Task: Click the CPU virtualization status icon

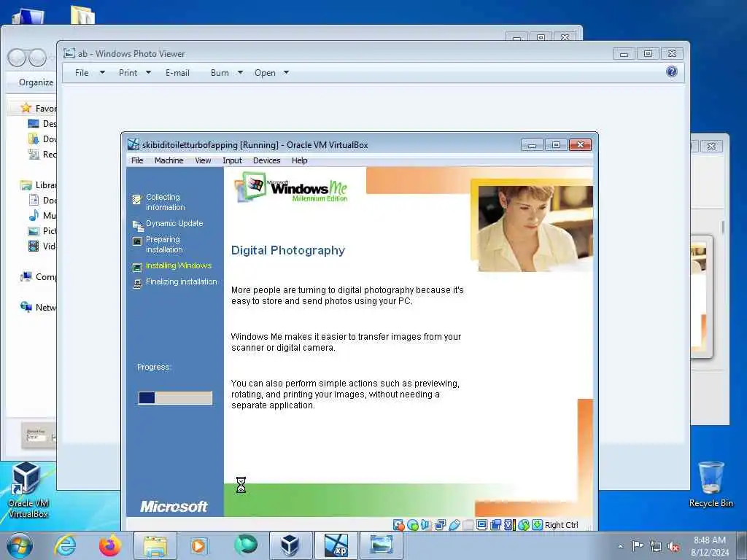Action: (510, 525)
